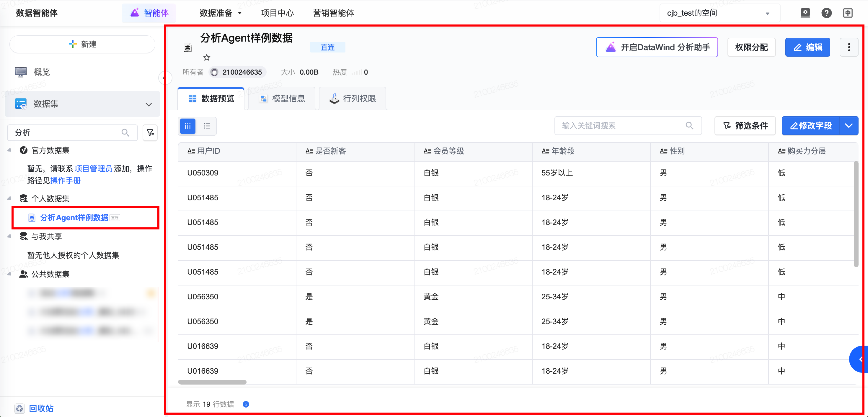The width and height of the screenshot is (868, 417).
Task: Click the 修改字段 button
Action: (810, 126)
